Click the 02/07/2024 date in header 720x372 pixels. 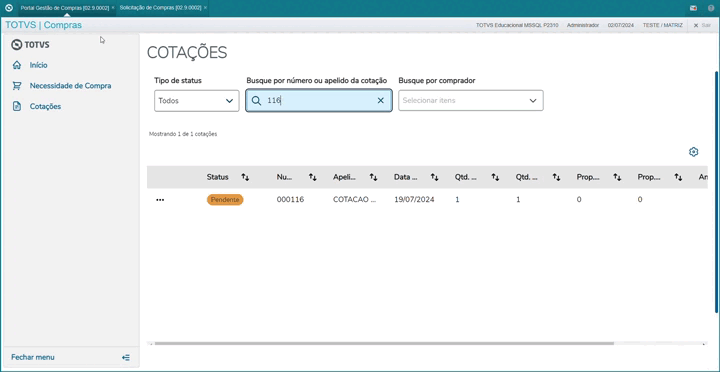click(621, 25)
